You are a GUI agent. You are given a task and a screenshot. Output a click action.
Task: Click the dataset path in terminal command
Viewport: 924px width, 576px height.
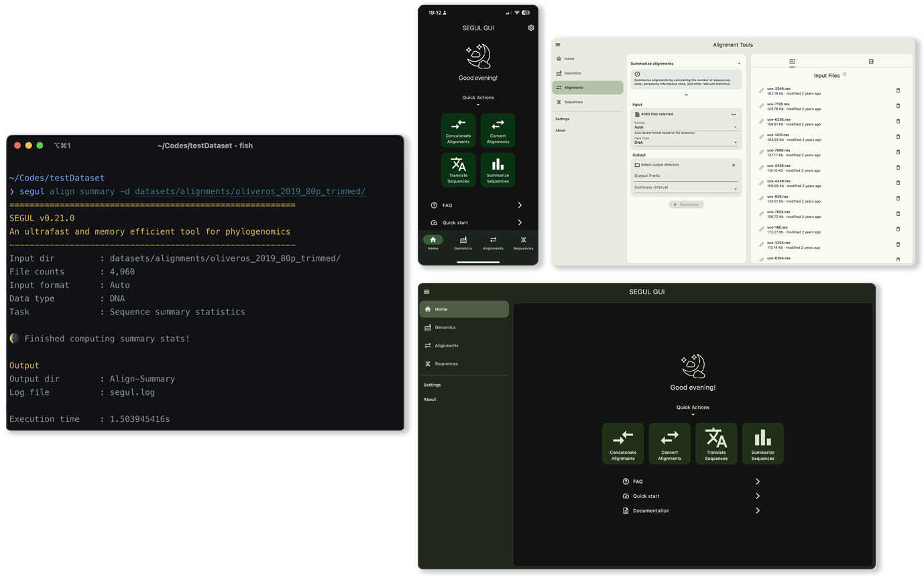[x=250, y=192]
